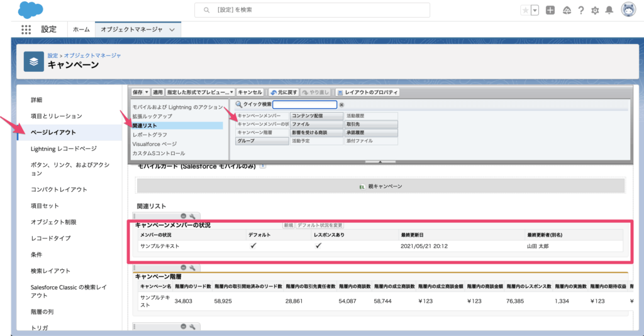The height and width of the screenshot is (336, 644).
Task: Open the favorites list dropdown arrow
Action: pos(535,10)
